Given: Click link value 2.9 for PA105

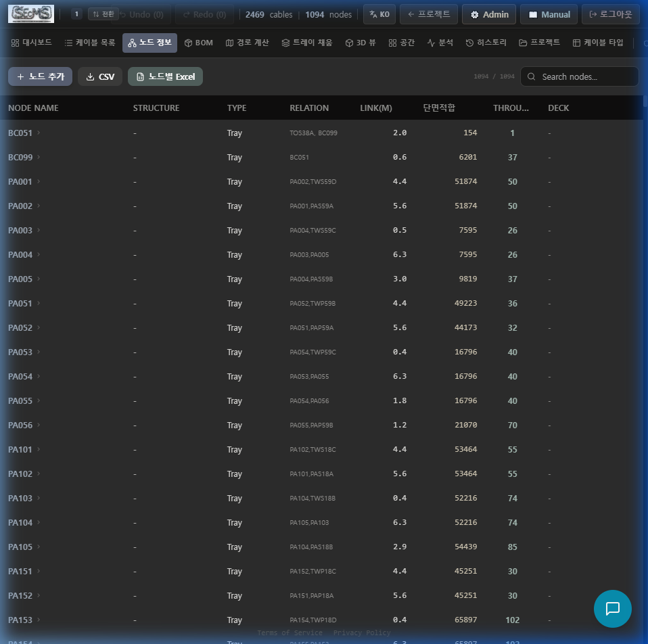Looking at the screenshot, I should 400,547.
